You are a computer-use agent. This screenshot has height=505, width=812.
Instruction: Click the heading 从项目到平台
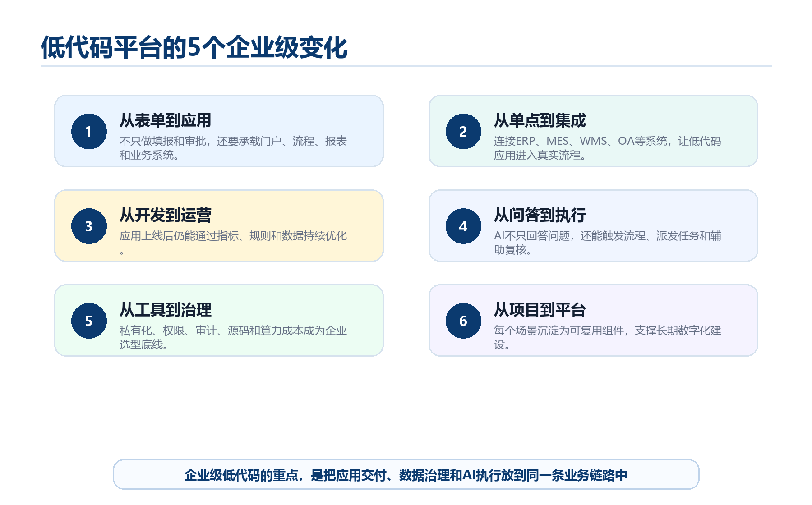click(x=540, y=310)
